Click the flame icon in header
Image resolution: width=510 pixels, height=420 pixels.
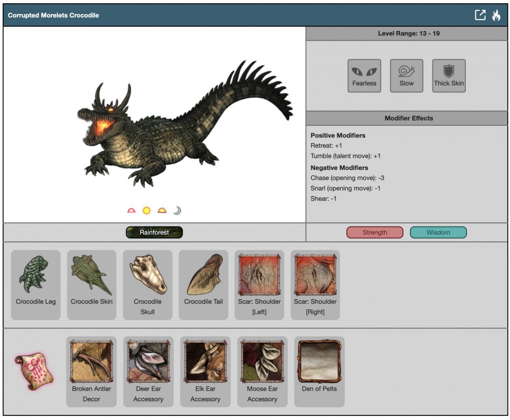coord(496,15)
